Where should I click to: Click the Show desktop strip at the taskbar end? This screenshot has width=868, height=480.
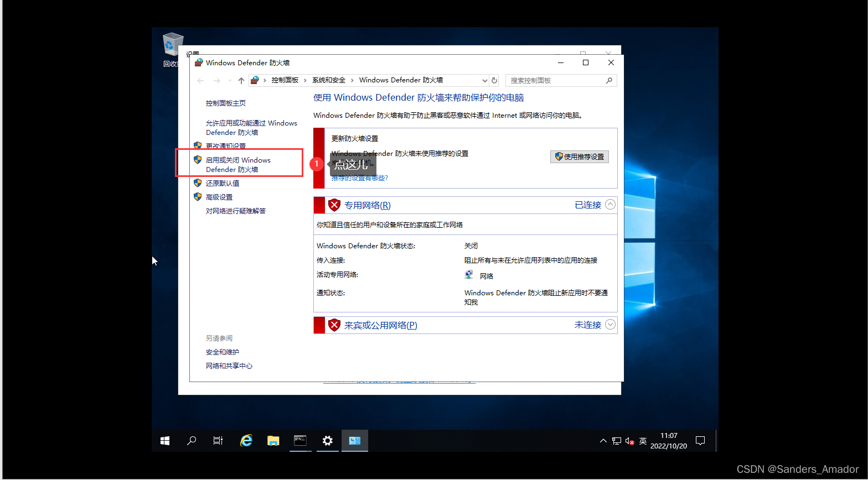717,441
